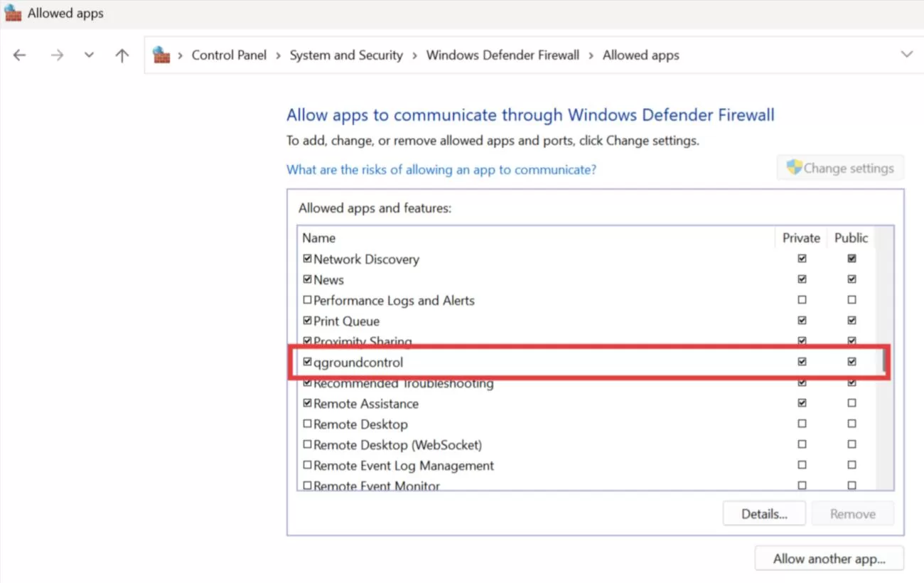Enable the Remote Desktop name checkbox
This screenshot has width=924, height=583.
pyautogui.click(x=307, y=424)
